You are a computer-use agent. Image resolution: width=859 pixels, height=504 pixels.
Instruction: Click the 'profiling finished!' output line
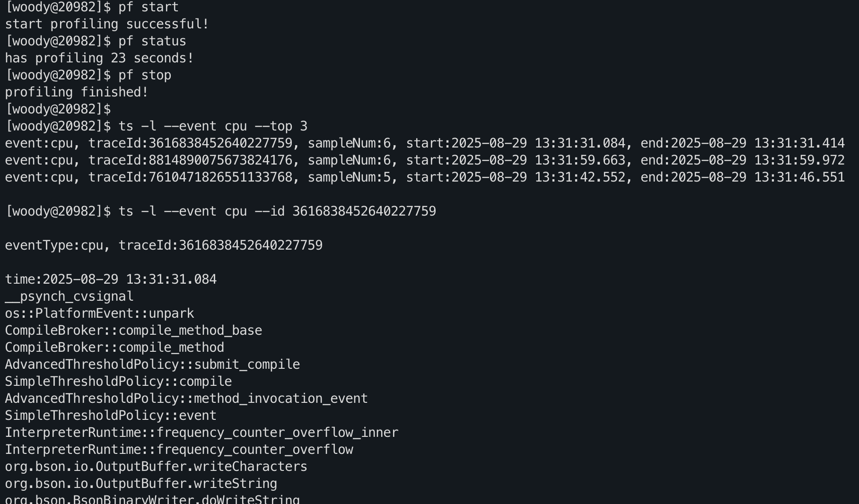tap(77, 92)
